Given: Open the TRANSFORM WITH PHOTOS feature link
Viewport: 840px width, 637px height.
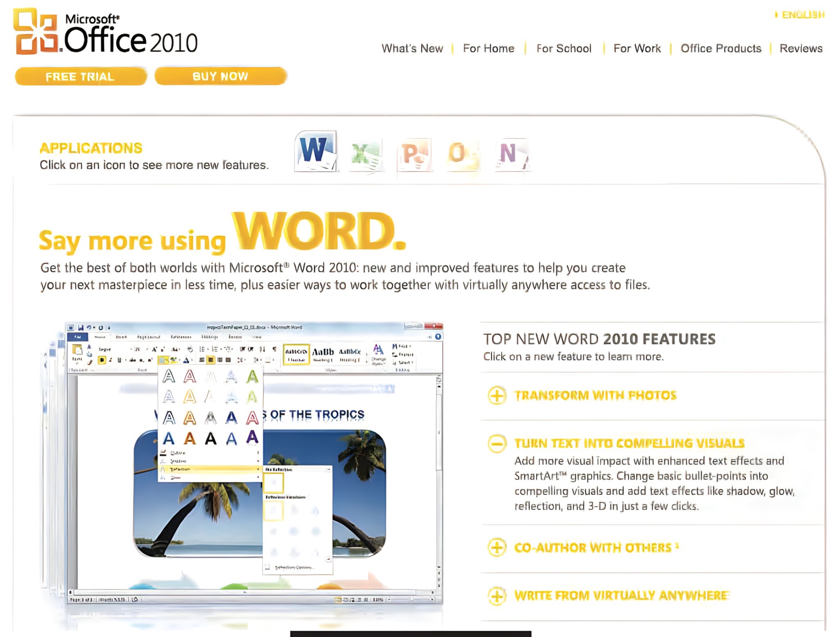Looking at the screenshot, I should click(595, 396).
